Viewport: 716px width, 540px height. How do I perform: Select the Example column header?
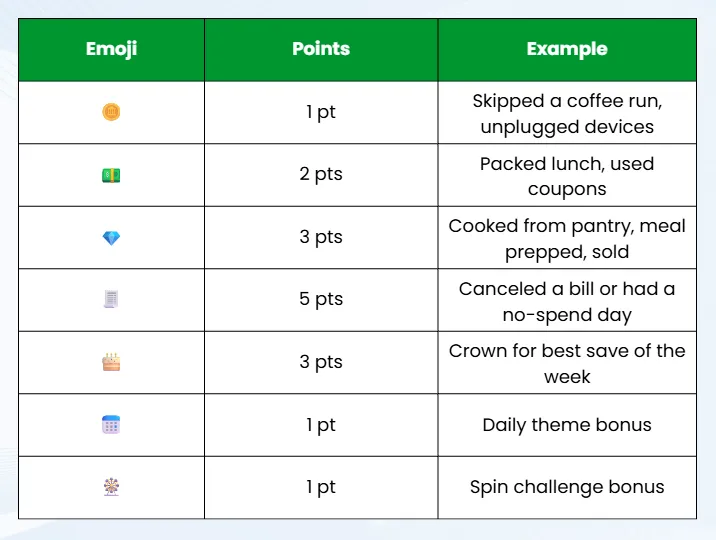(x=567, y=50)
